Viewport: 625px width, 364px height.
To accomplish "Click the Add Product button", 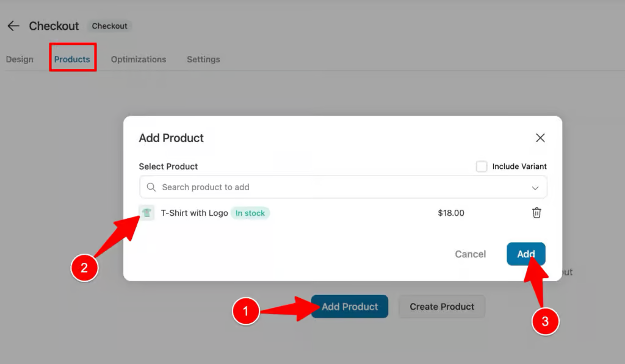I will click(x=349, y=307).
